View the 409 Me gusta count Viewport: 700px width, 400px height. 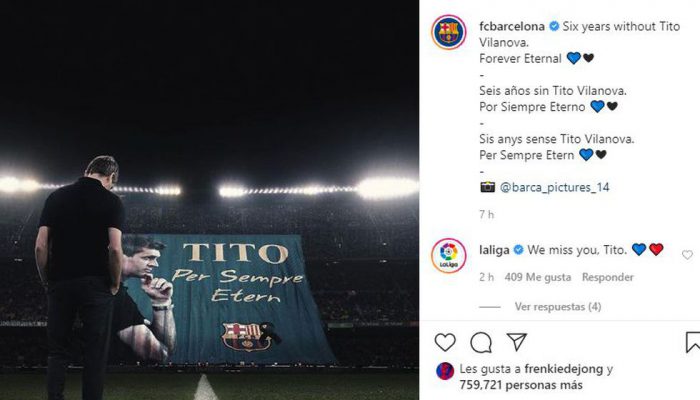[x=538, y=277]
